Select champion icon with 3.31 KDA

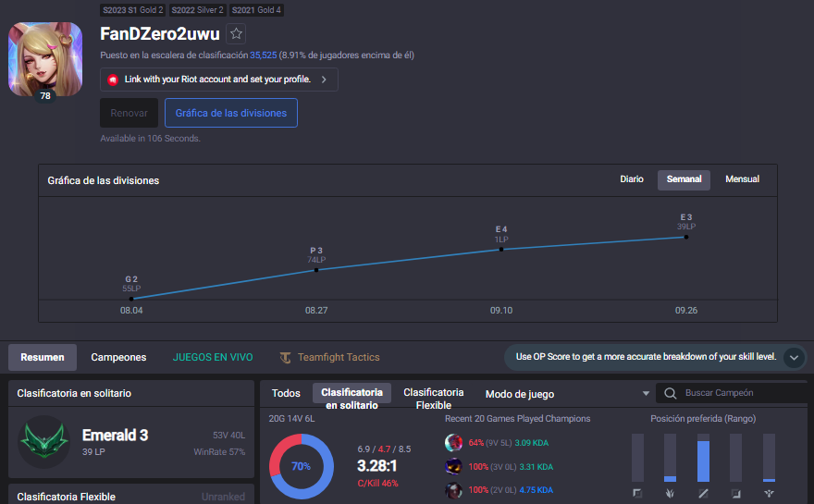[454, 467]
